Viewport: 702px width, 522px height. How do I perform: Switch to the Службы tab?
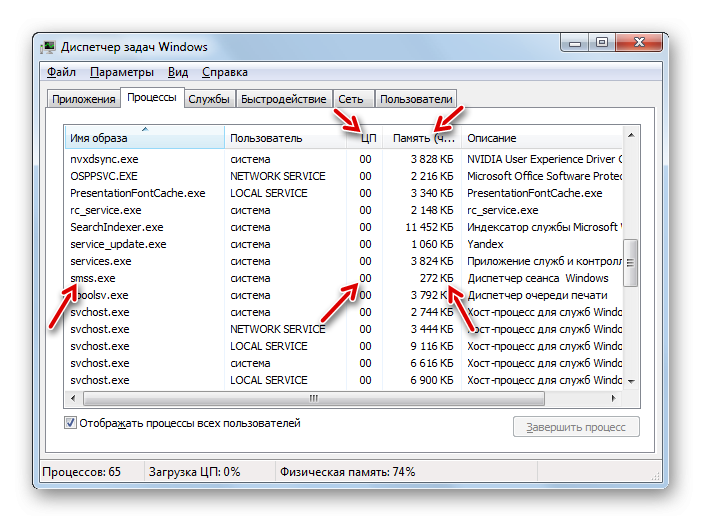click(209, 99)
